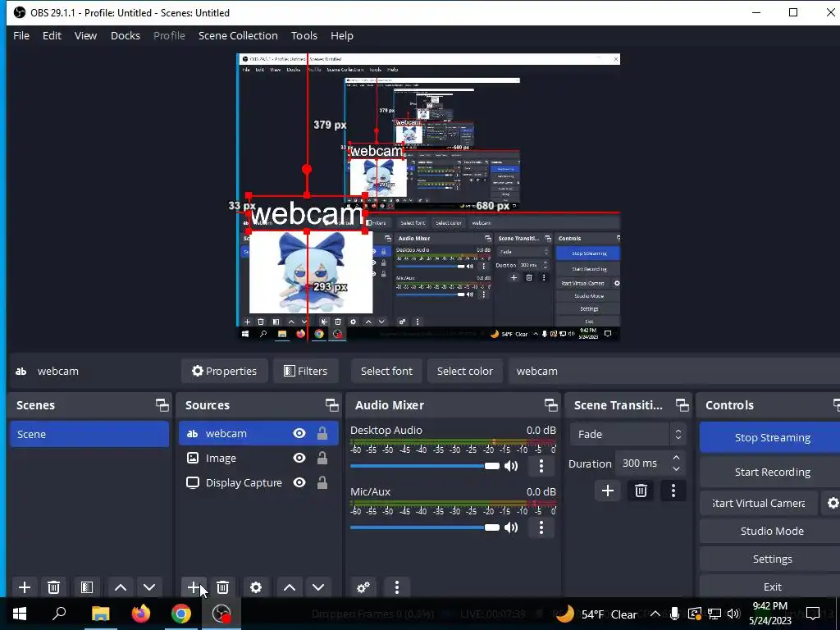Click Select font button
The image size is (840, 630).
(x=386, y=371)
